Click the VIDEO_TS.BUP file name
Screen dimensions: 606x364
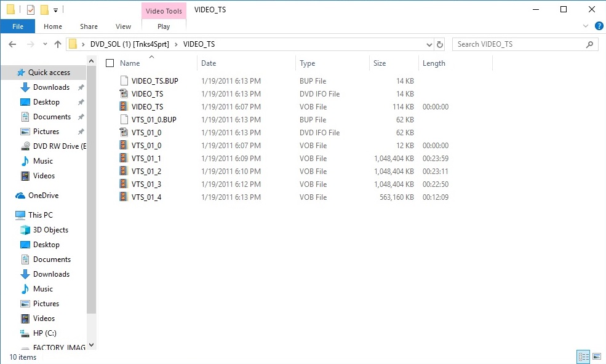[x=155, y=81]
